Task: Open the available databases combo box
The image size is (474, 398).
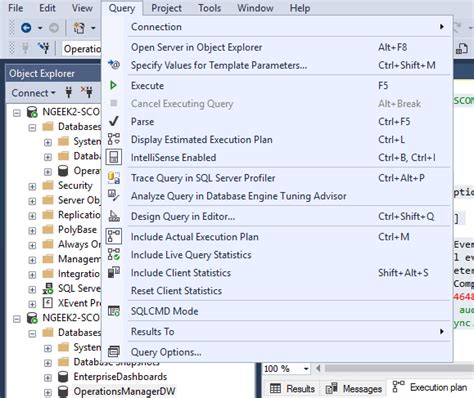Action: click(82, 49)
